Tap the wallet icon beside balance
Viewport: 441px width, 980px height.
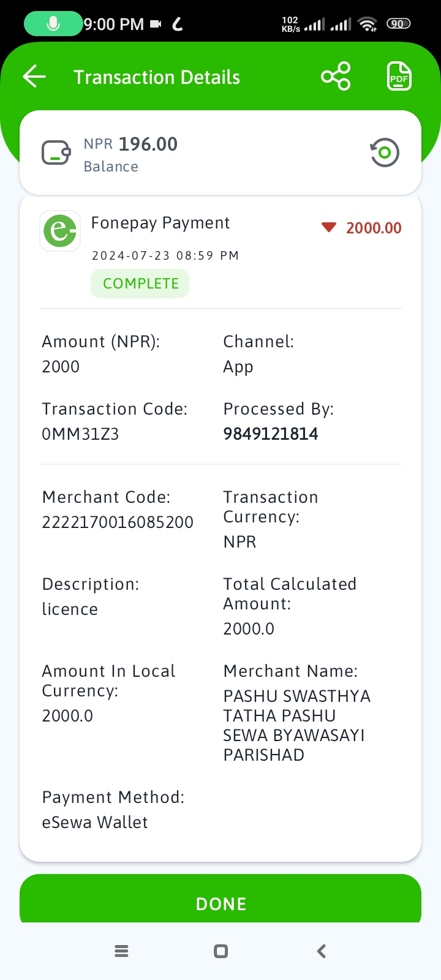click(x=56, y=153)
